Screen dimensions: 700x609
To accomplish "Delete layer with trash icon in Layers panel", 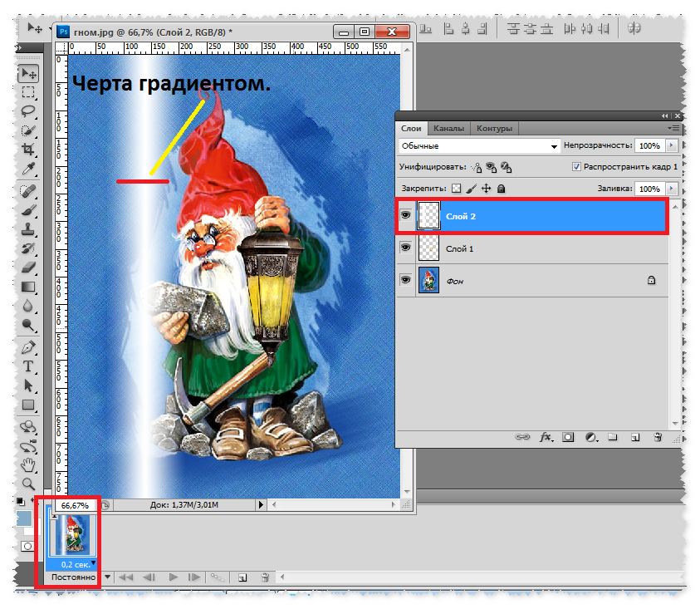I will coord(658,437).
